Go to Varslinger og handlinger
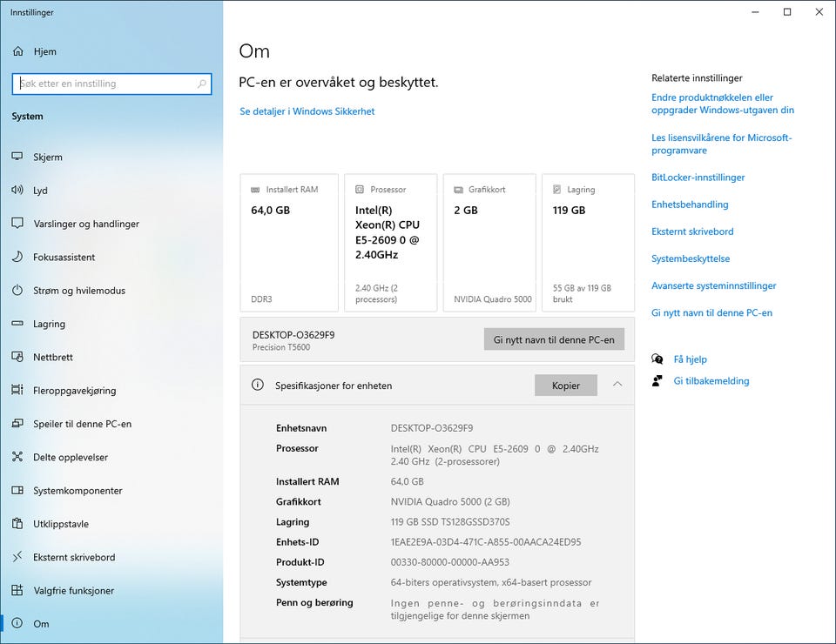Viewport: 836px width, 644px height. [111, 224]
